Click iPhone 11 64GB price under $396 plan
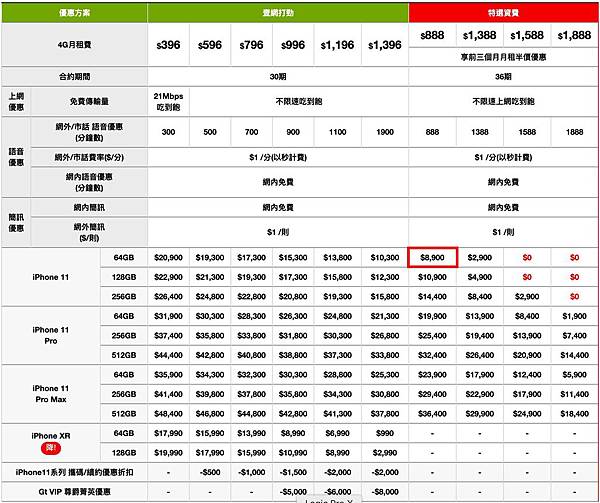The image size is (600, 503). 168,257
